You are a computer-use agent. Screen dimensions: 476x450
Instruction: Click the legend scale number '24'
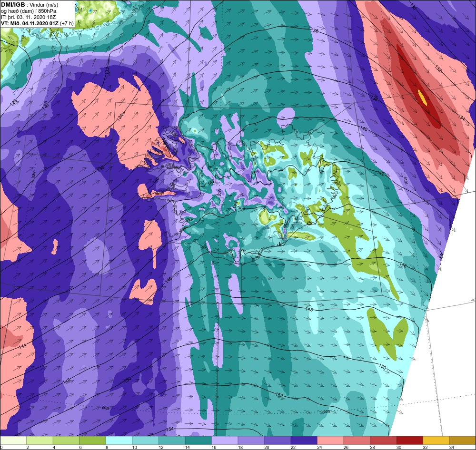[319, 447]
